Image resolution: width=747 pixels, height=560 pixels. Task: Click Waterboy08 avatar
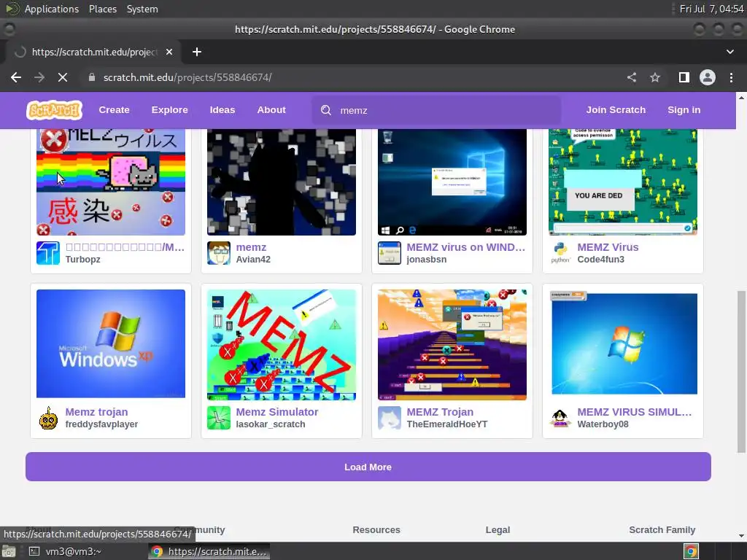click(560, 418)
